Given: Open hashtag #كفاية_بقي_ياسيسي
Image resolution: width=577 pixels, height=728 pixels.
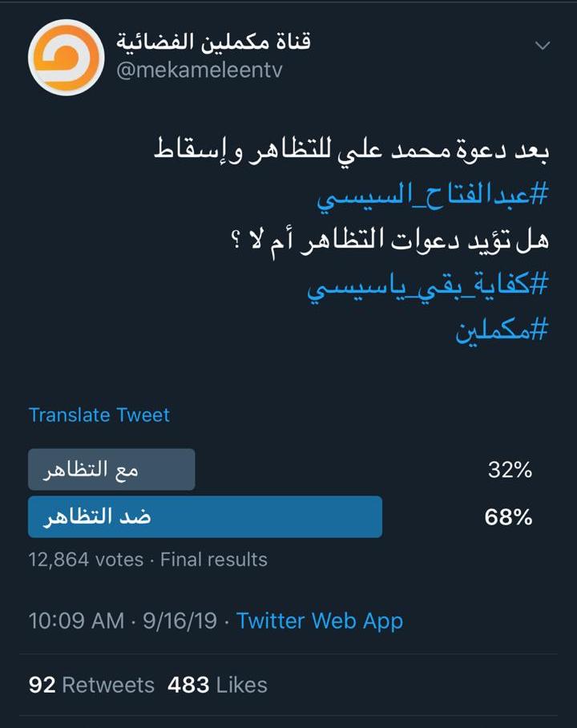Looking at the screenshot, I should 428,285.
